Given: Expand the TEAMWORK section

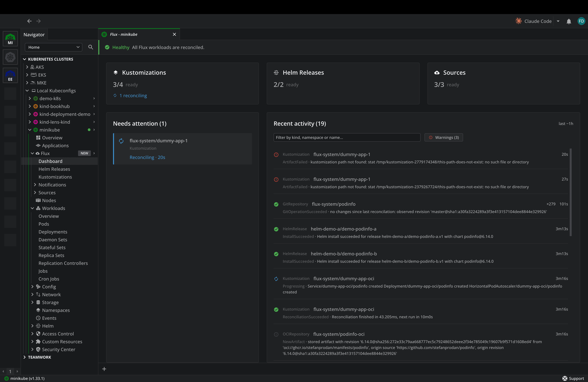Looking at the screenshot, I should pos(24,357).
